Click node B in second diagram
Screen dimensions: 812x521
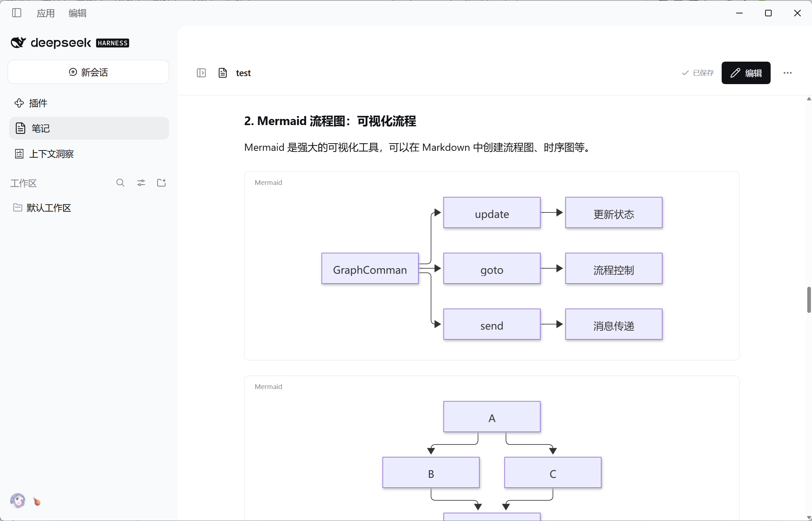(431, 473)
